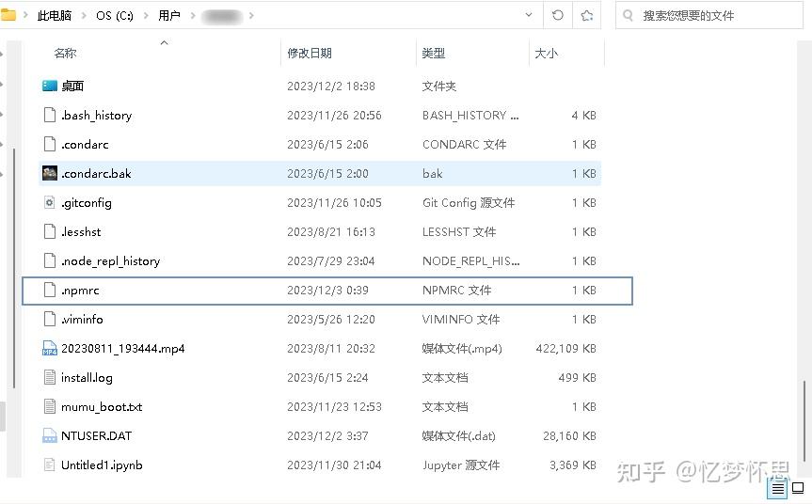
Task: Click the Git Config 源文件 type cell
Action: (469, 203)
